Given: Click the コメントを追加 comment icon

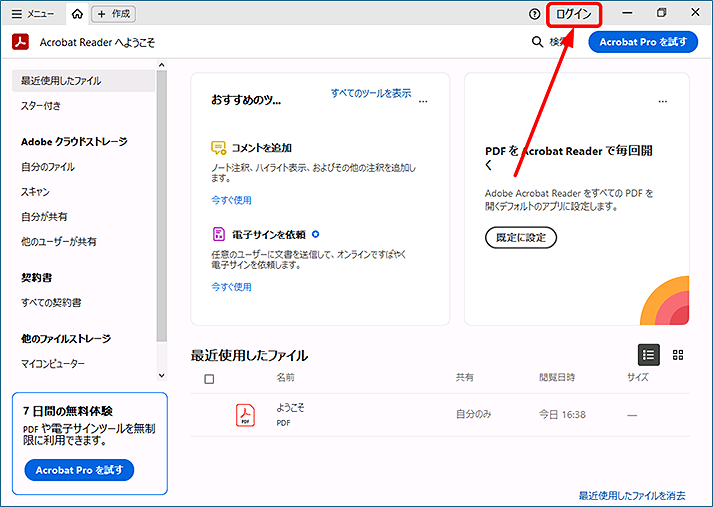Looking at the screenshot, I should point(218,148).
